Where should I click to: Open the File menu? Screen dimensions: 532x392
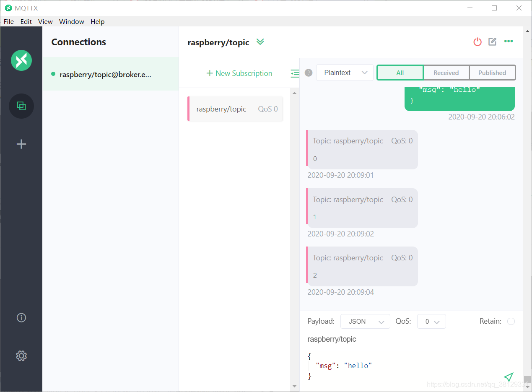pyautogui.click(x=8, y=21)
